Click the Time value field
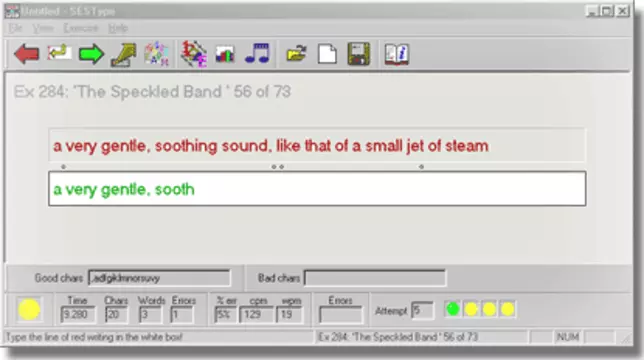The image size is (644, 360). point(78,315)
